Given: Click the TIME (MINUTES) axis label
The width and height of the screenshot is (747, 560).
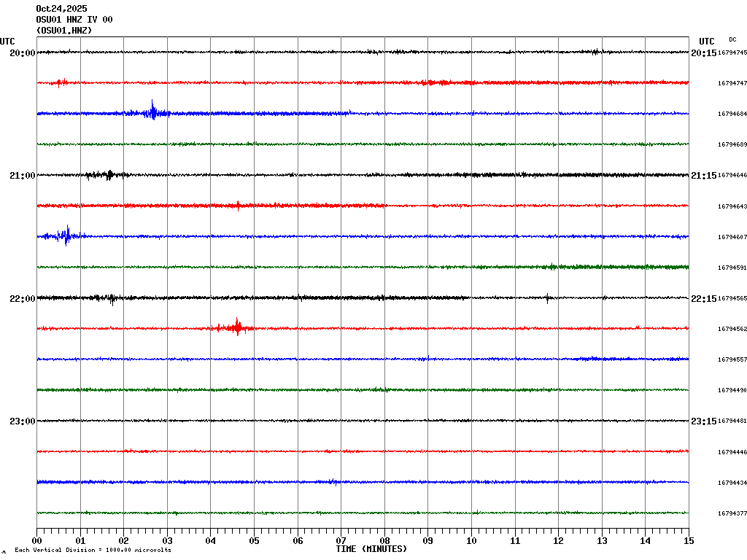Looking at the screenshot, I should 371,548.
